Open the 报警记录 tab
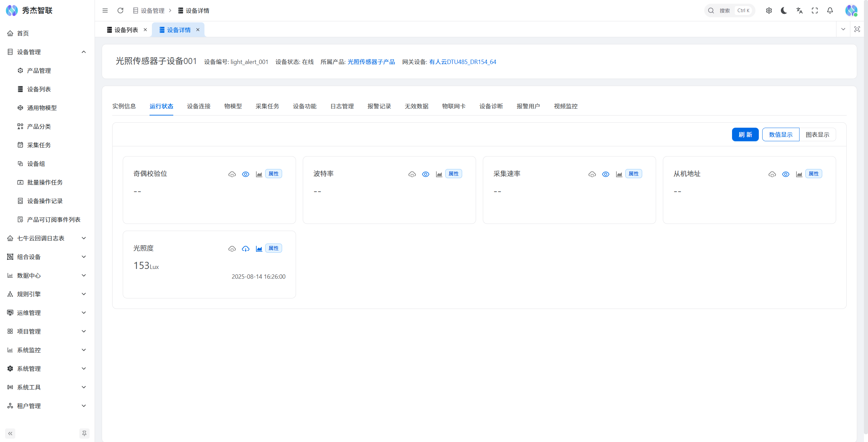868x442 pixels. [379, 106]
